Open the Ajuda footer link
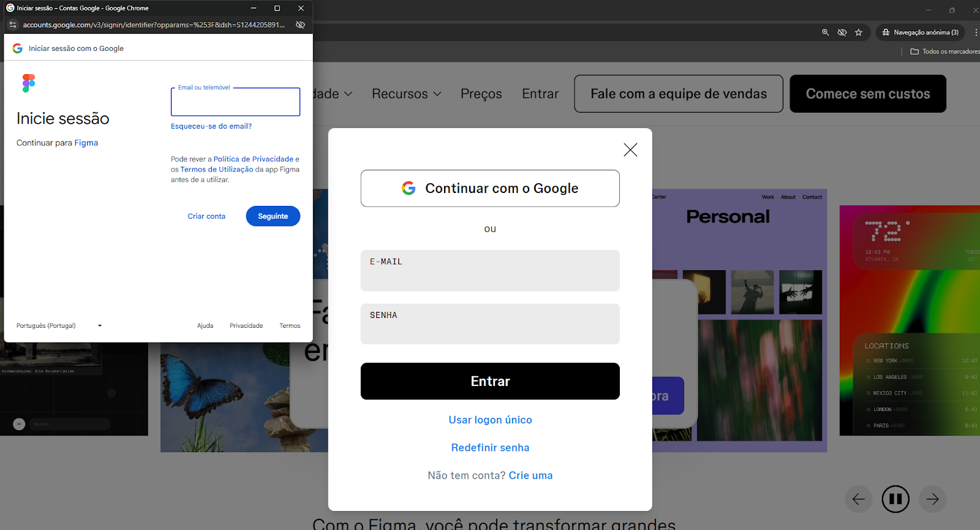 tap(205, 326)
